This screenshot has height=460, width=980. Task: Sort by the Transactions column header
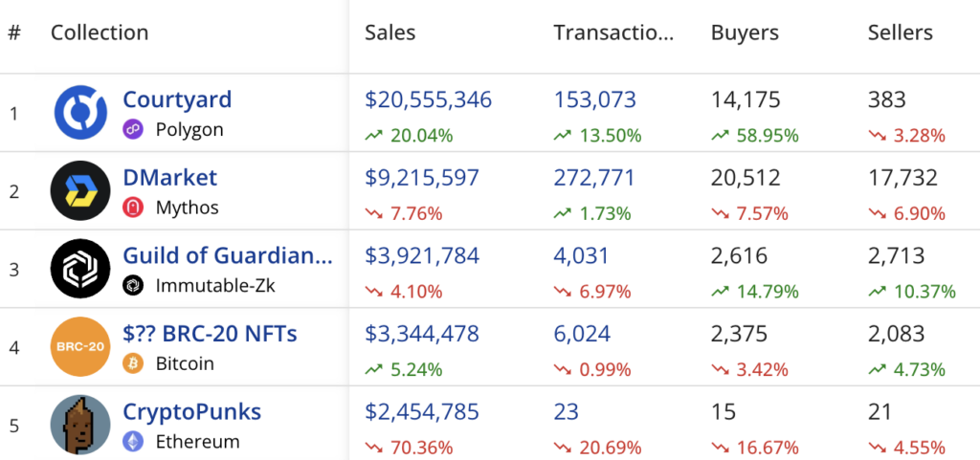click(x=613, y=33)
